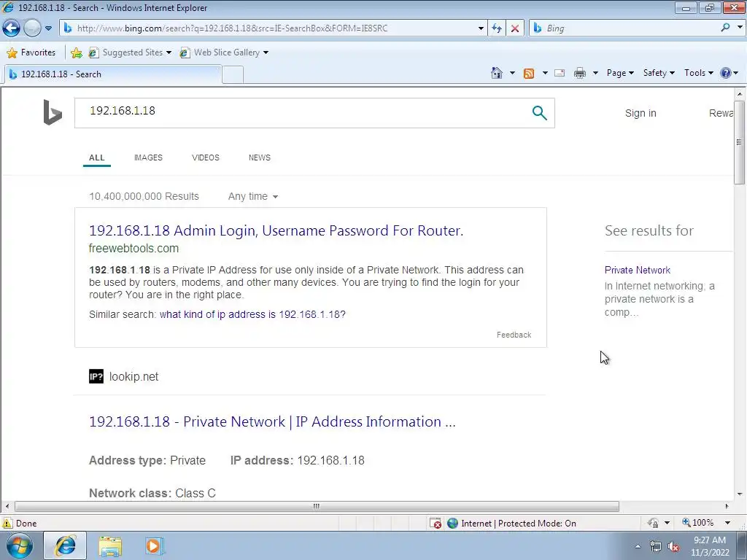747x560 pixels.
Task: Click the lookip.net site name
Action: [x=134, y=376]
